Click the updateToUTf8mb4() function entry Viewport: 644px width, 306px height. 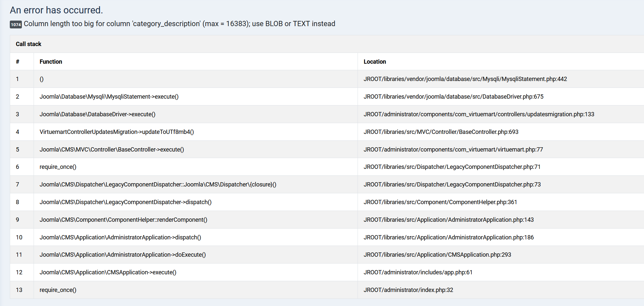[x=116, y=132]
